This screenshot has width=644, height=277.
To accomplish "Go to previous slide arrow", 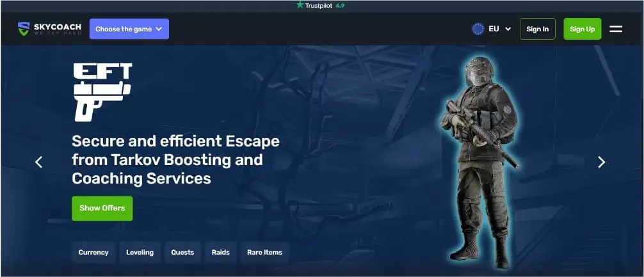I will (38, 162).
